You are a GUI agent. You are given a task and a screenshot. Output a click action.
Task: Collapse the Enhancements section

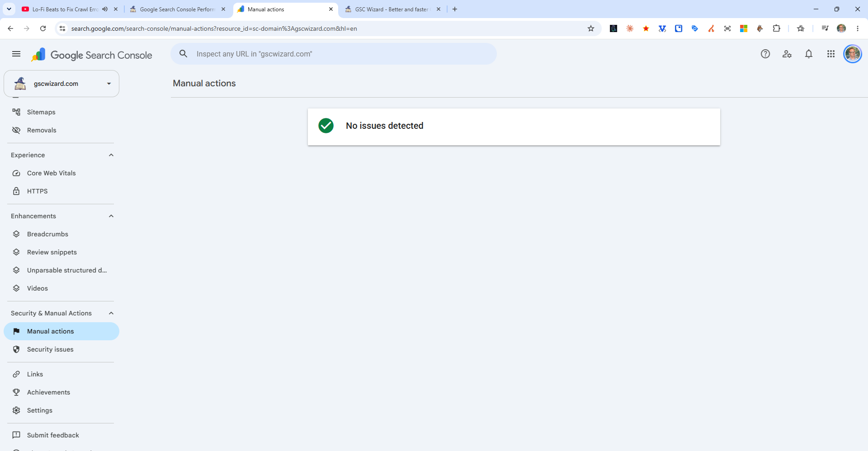pos(111,216)
